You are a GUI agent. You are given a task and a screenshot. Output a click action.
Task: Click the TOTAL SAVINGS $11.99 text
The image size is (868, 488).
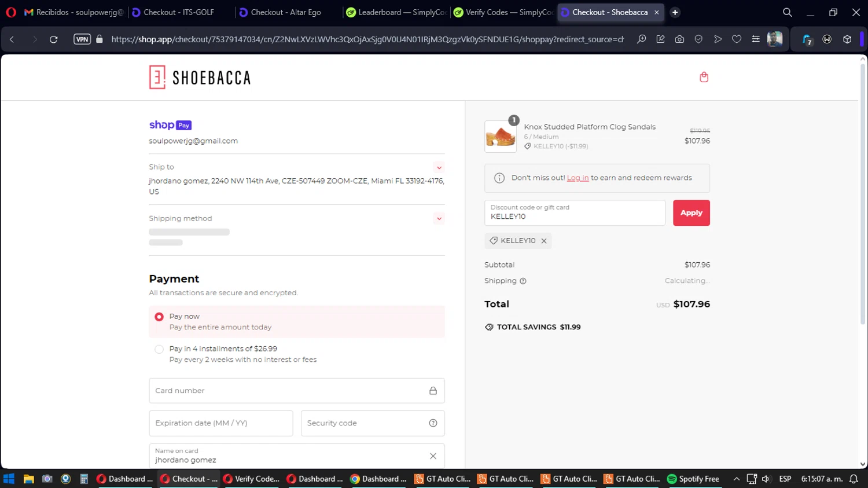[539, 327]
